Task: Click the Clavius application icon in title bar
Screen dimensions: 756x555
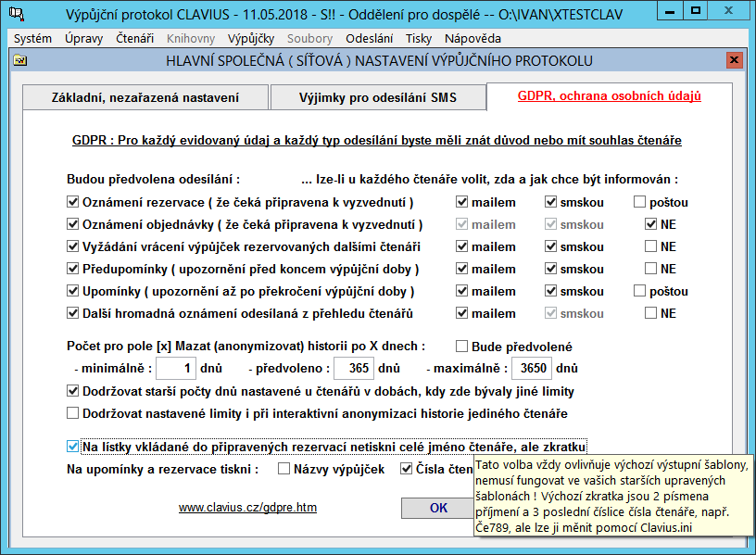Action: pyautogui.click(x=17, y=14)
